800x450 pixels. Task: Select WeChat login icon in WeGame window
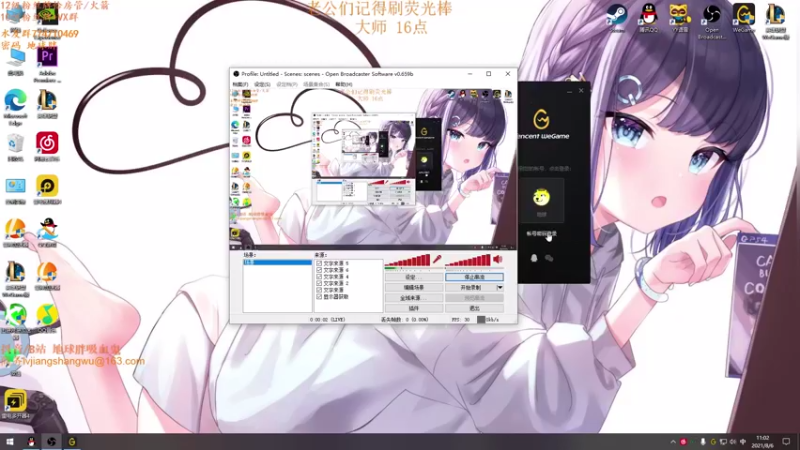coord(549,258)
